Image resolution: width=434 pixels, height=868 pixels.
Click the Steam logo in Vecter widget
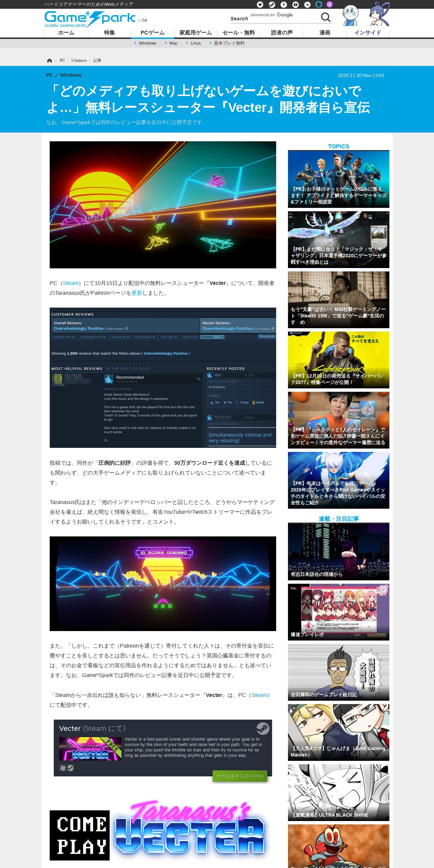point(263,728)
